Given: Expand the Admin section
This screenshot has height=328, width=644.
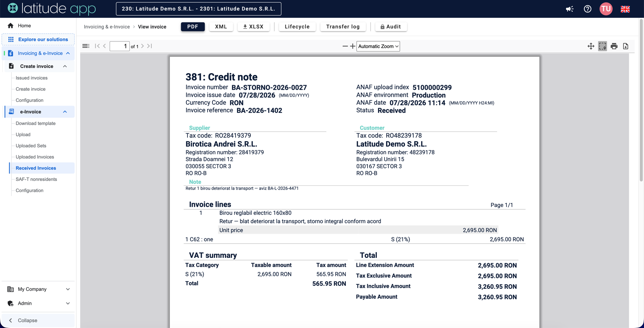Looking at the screenshot, I should pos(38,303).
